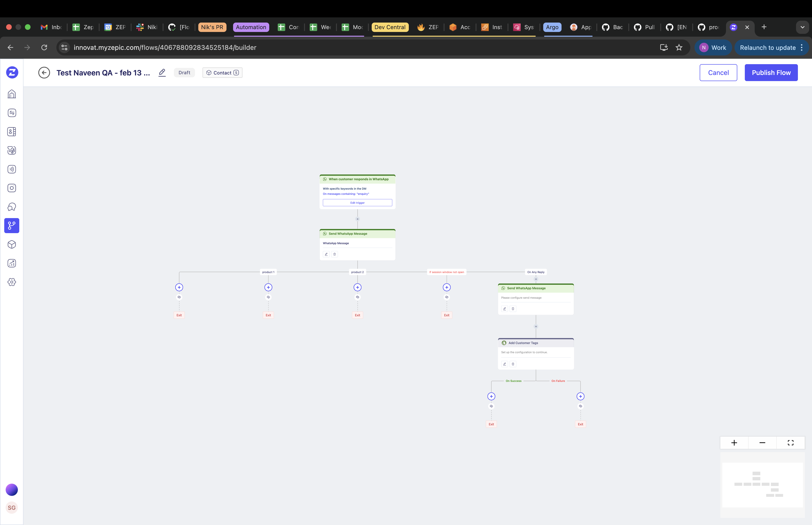Open Settings gear in left sidebar

pyautogui.click(x=12, y=282)
